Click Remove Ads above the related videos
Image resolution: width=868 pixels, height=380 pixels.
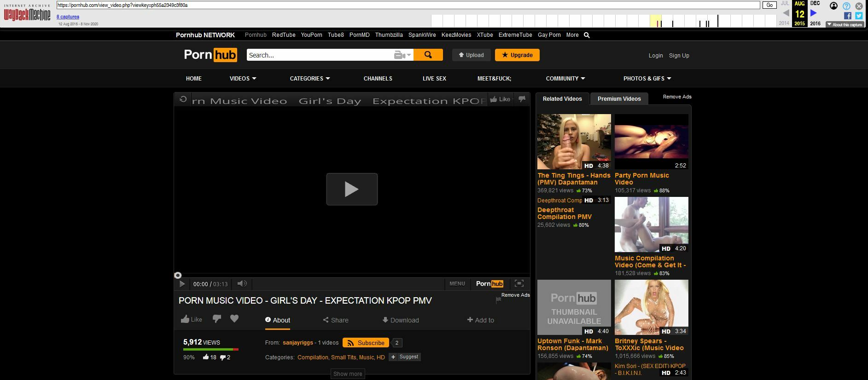coord(677,97)
